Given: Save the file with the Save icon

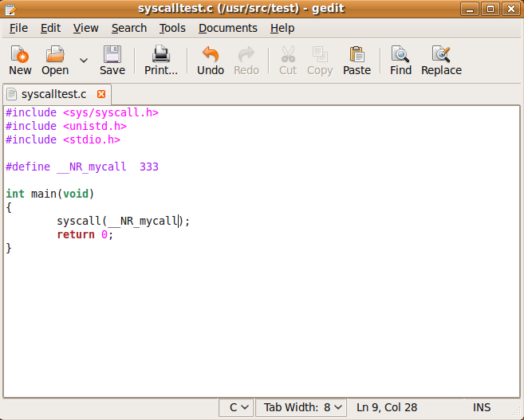Looking at the screenshot, I should tap(112, 61).
